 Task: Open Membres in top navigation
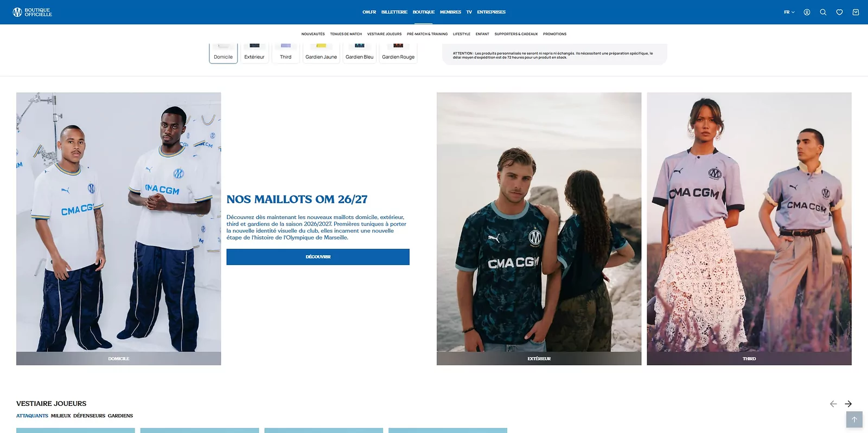(450, 12)
